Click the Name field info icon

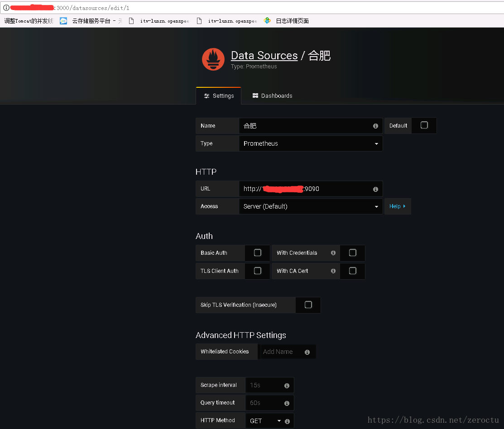pos(375,126)
